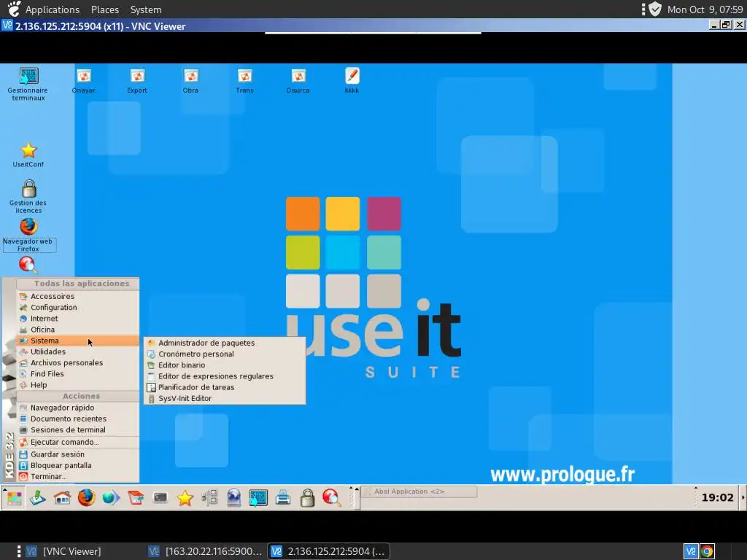747x560 pixels.
Task: Choose Help in the KDE menu
Action: (x=77, y=385)
